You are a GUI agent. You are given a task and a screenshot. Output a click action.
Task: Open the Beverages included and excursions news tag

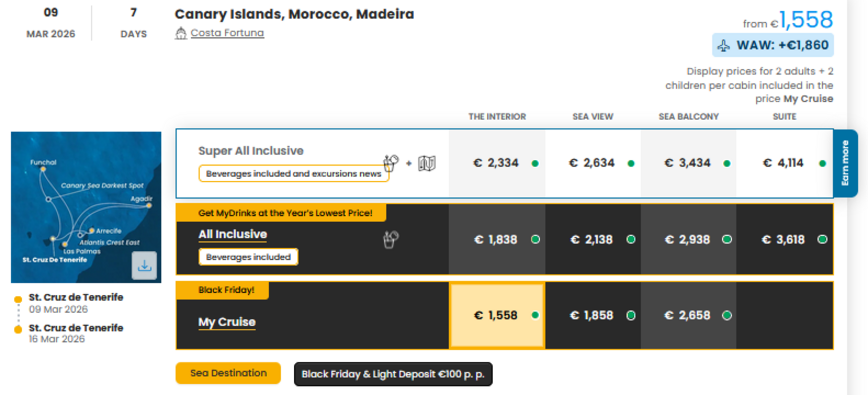click(293, 174)
